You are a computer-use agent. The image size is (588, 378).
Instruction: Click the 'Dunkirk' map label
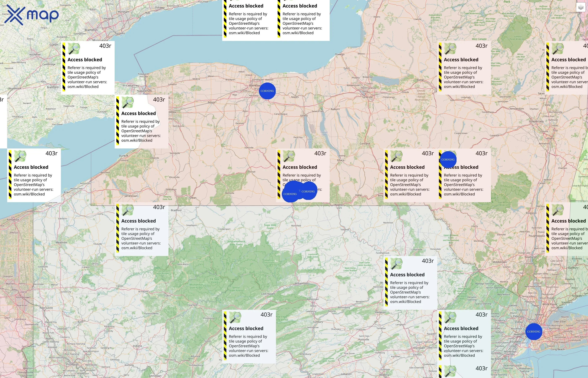pyautogui.click(x=123, y=156)
